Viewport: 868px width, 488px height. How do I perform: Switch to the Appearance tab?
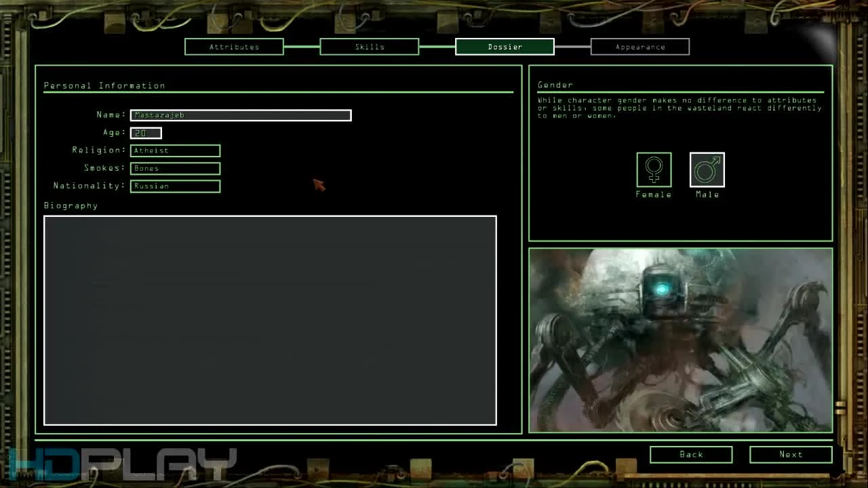click(639, 46)
